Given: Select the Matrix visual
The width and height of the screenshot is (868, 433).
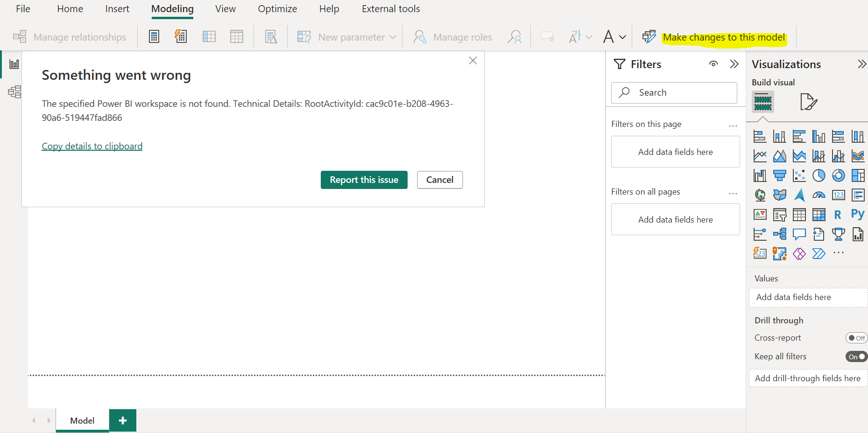Looking at the screenshot, I should pyautogui.click(x=819, y=215).
